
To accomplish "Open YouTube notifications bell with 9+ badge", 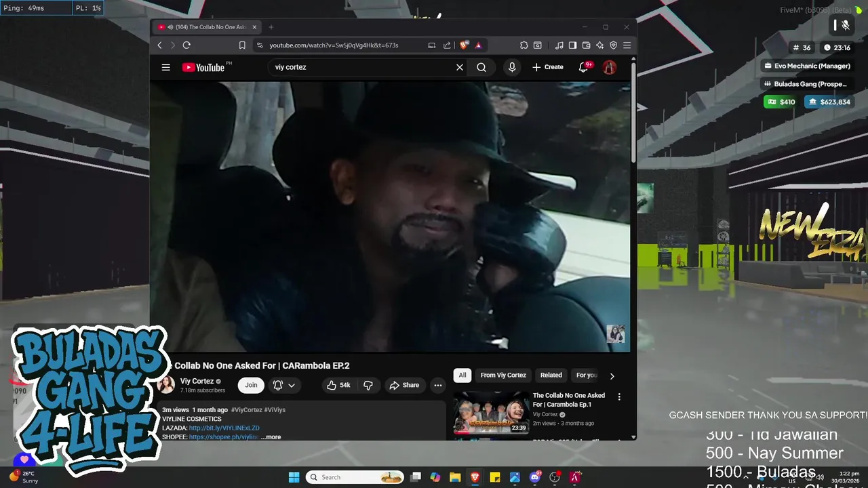I will (584, 67).
